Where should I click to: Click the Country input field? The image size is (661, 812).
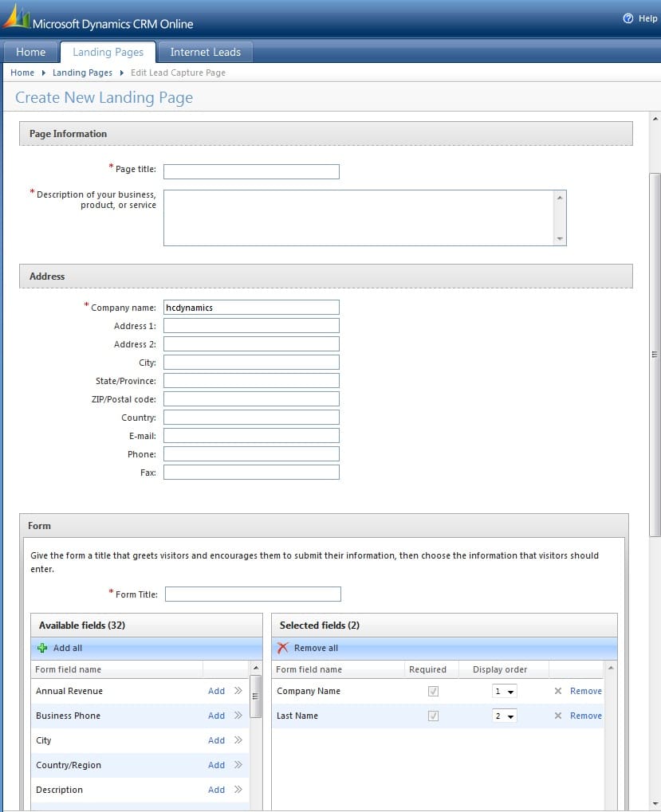tap(251, 418)
